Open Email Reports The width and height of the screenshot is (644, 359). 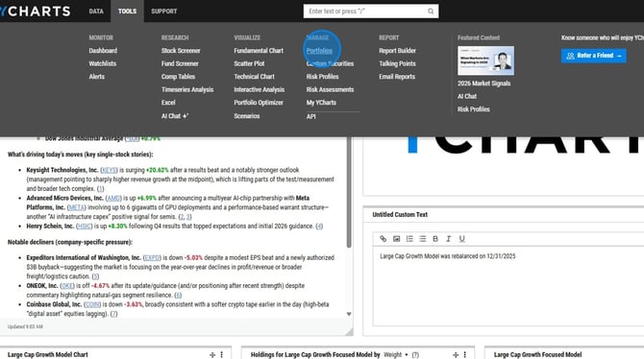coord(397,77)
